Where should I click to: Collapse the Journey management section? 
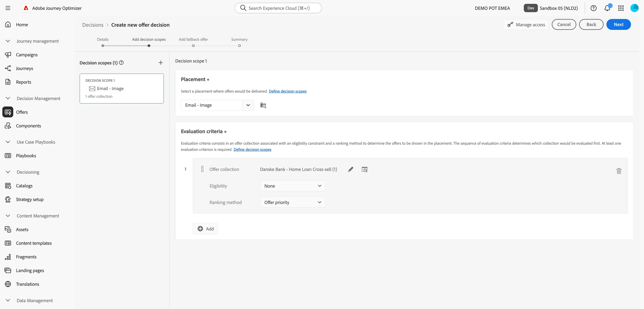8,41
